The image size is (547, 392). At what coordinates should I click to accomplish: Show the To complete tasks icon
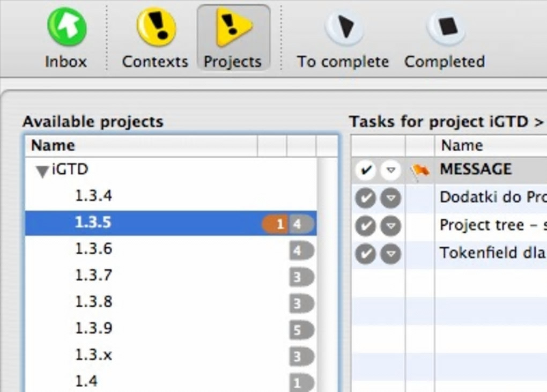click(343, 27)
